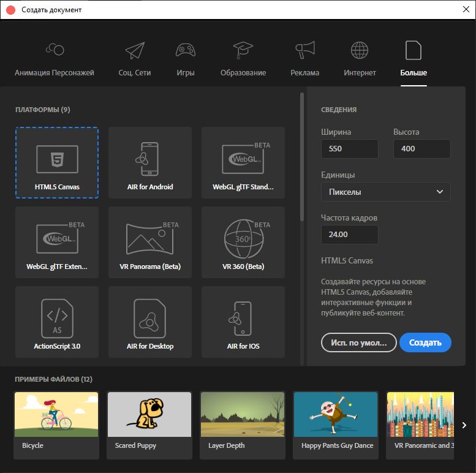The image size is (476, 473).
Task: Open the Реклама tab label
Action: point(305,73)
